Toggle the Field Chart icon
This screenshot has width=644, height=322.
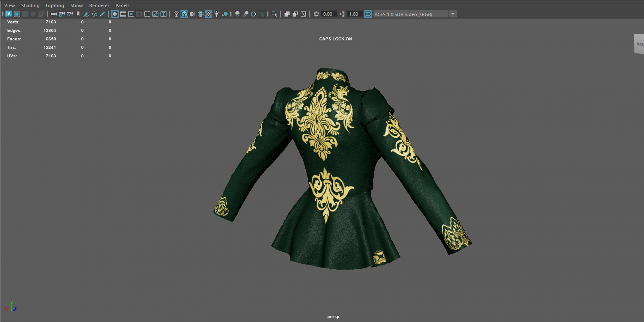pos(147,14)
